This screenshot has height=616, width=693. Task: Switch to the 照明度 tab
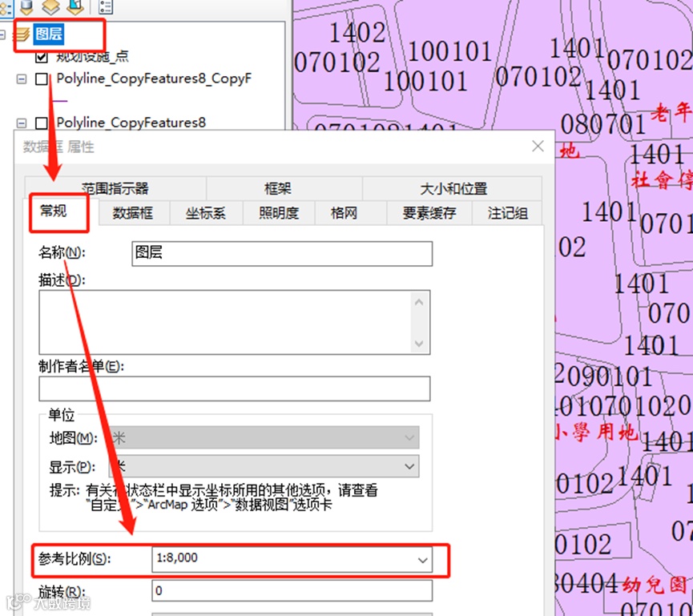279,213
